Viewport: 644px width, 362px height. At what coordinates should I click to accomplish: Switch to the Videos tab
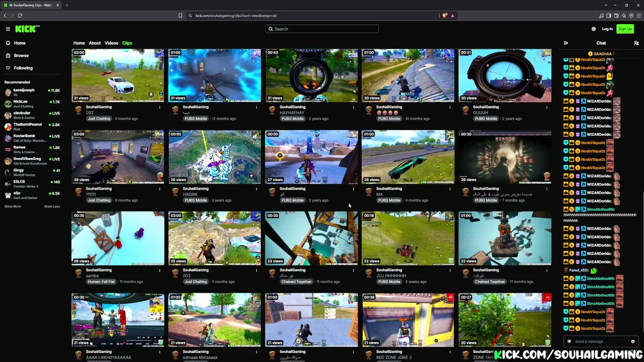click(111, 43)
